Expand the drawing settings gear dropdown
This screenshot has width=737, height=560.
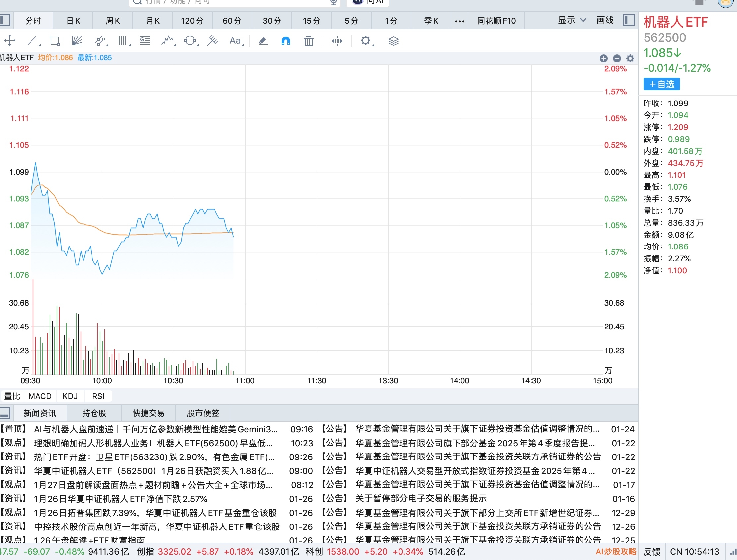click(366, 41)
